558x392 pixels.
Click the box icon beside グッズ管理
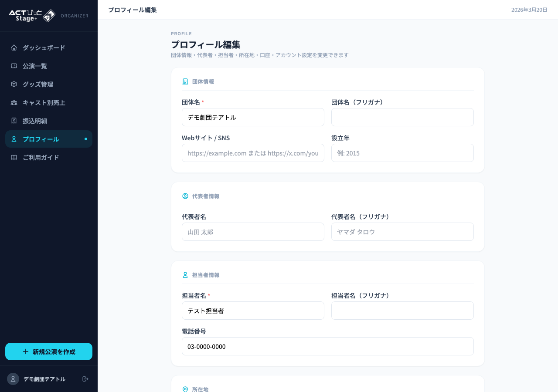14,84
